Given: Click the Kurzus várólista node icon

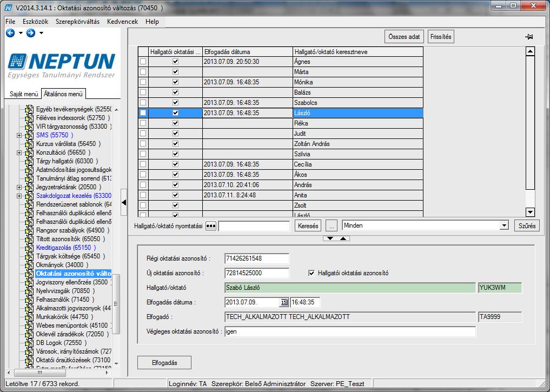Looking at the screenshot, I should click(29, 144).
